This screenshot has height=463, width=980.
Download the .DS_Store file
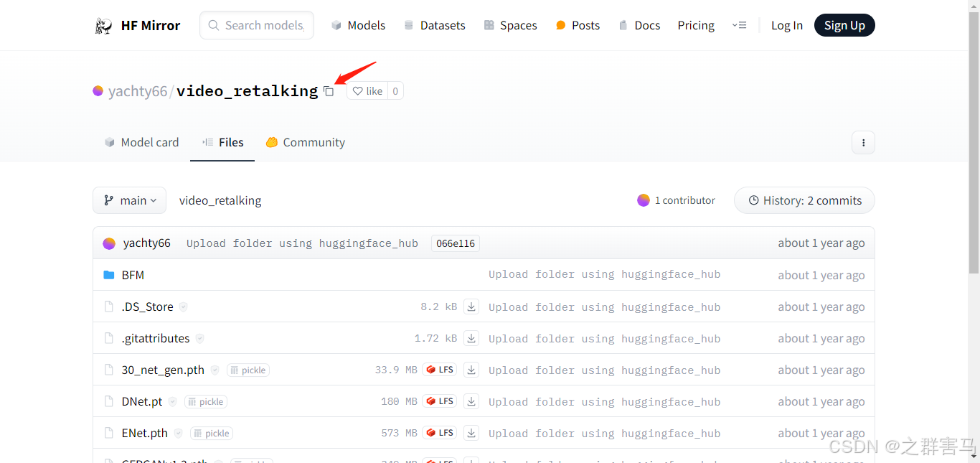[471, 307]
